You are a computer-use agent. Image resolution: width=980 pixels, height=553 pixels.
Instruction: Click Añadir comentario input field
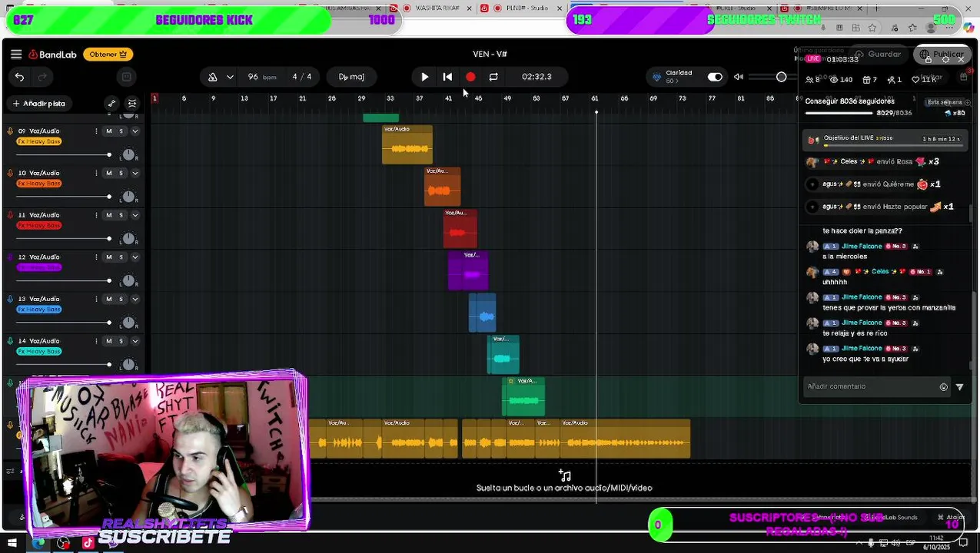869,387
